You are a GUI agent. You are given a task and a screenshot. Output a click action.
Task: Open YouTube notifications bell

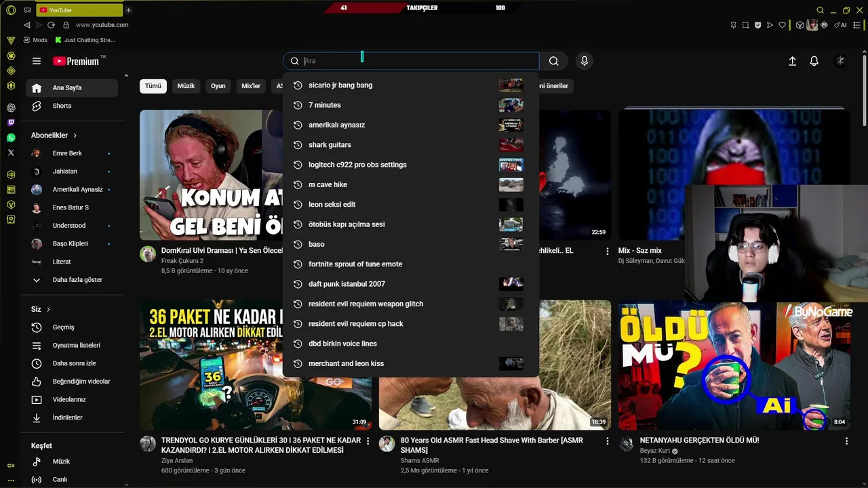(814, 61)
